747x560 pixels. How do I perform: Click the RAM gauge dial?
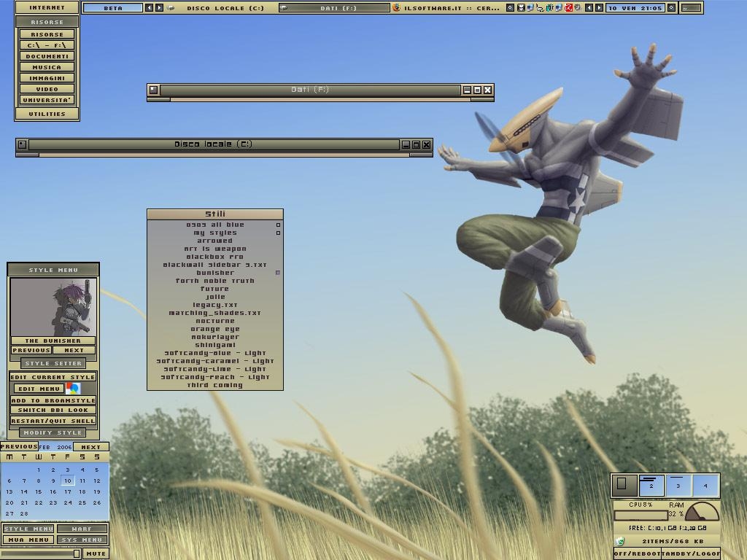click(x=703, y=511)
